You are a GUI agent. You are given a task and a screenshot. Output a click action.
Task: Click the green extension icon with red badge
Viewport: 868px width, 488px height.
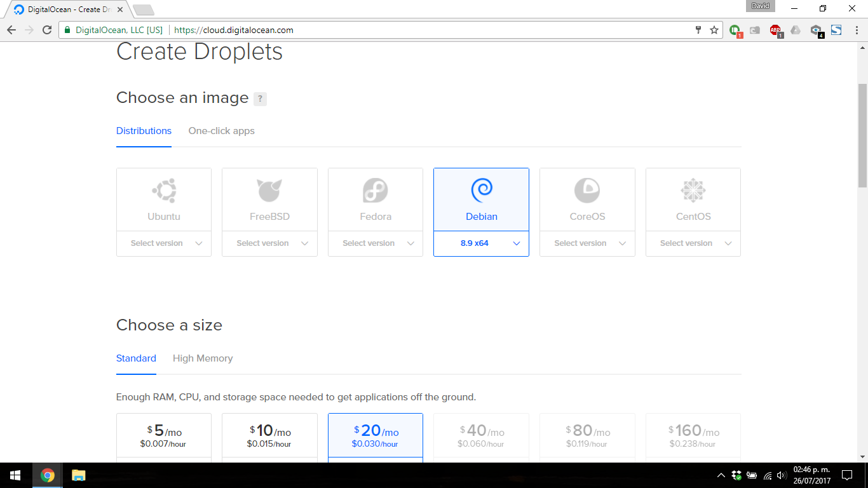735,30
